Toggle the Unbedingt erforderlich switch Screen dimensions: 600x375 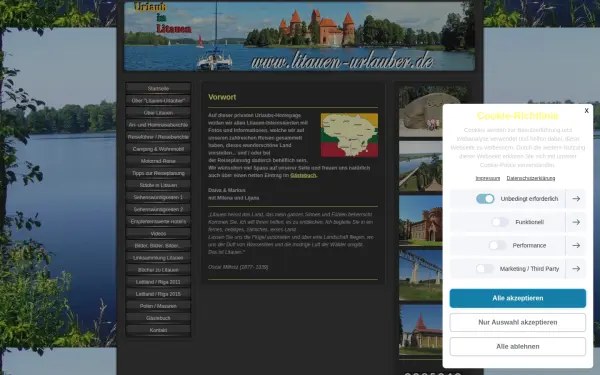coord(485,199)
